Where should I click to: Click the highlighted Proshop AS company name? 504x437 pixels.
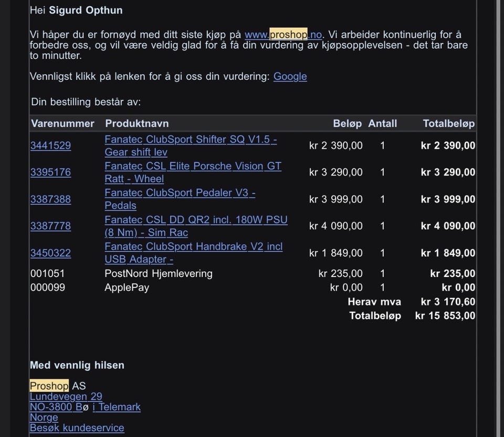[58, 386]
